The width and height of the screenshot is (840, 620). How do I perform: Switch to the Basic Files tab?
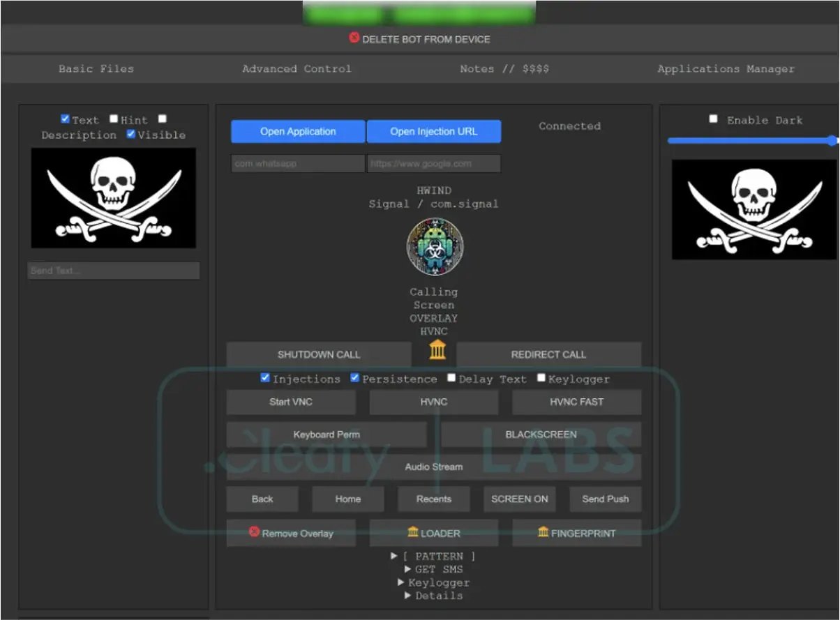(x=96, y=69)
